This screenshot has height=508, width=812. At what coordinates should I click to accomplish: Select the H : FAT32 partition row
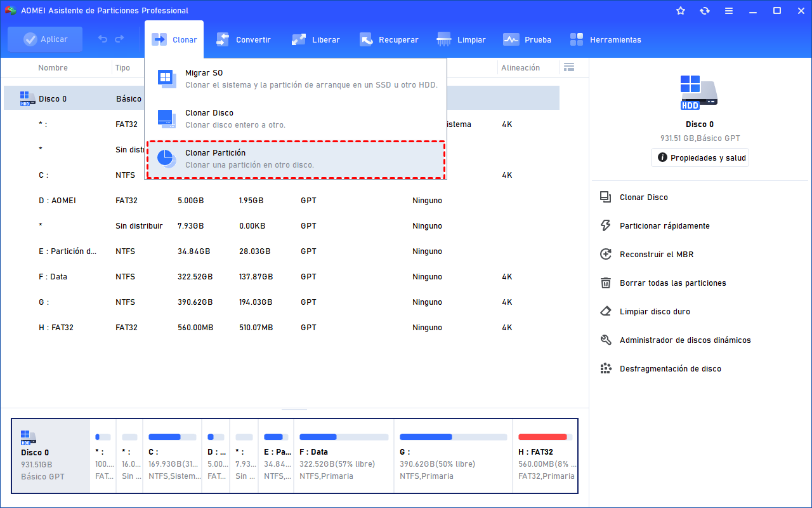click(282, 328)
